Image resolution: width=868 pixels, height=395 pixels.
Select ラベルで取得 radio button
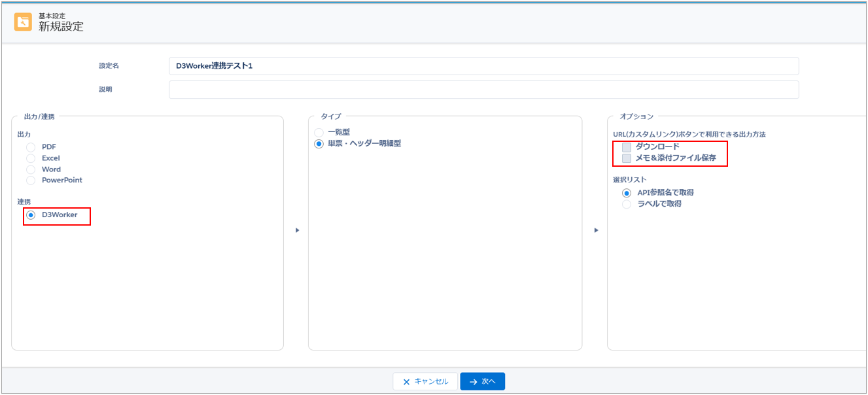click(627, 204)
